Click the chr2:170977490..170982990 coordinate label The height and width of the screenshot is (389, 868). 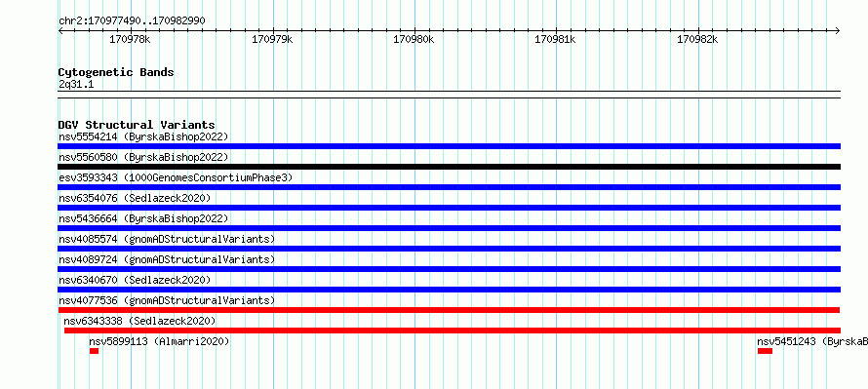[132, 20]
